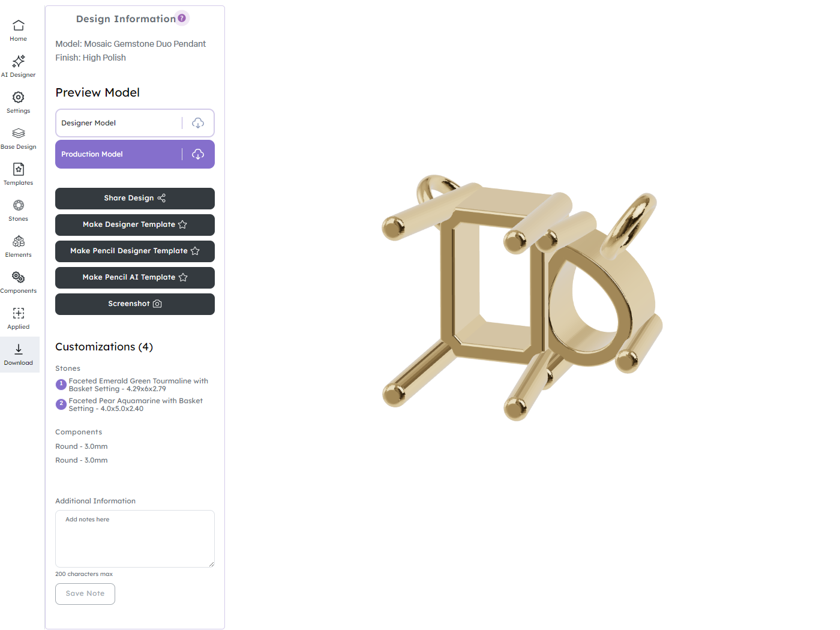Screen dimensions: 840x630
Task: Click Make Designer Template button
Action: point(135,225)
